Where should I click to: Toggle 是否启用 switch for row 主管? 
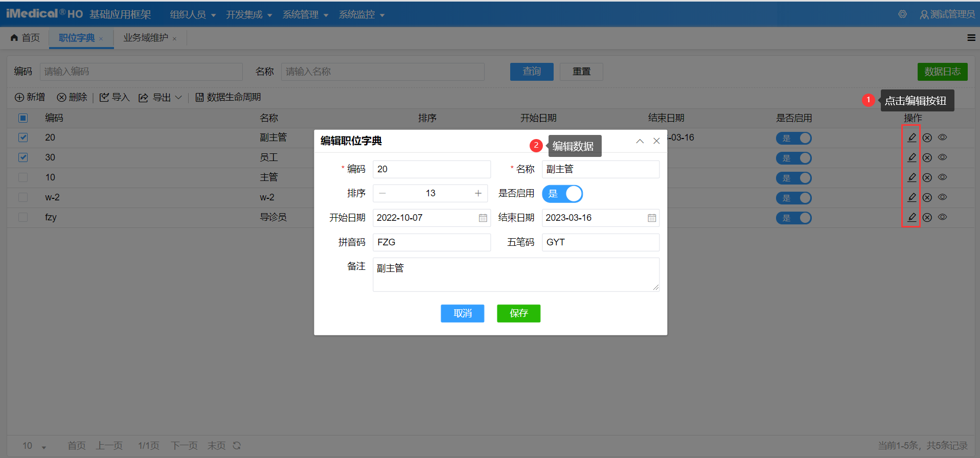pyautogui.click(x=794, y=178)
